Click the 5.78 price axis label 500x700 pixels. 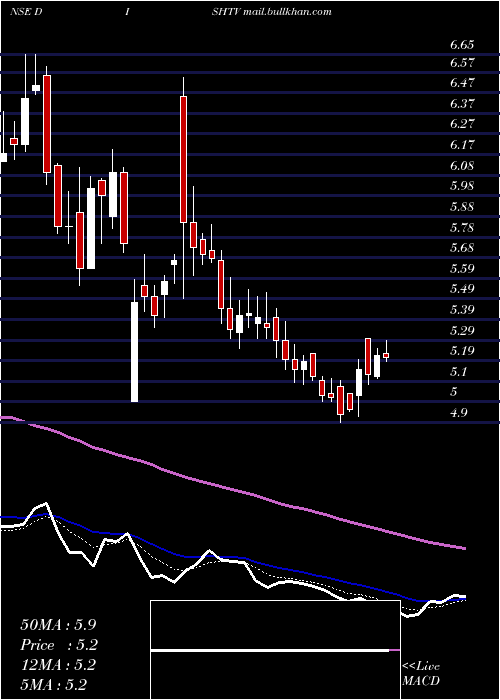pos(462,228)
